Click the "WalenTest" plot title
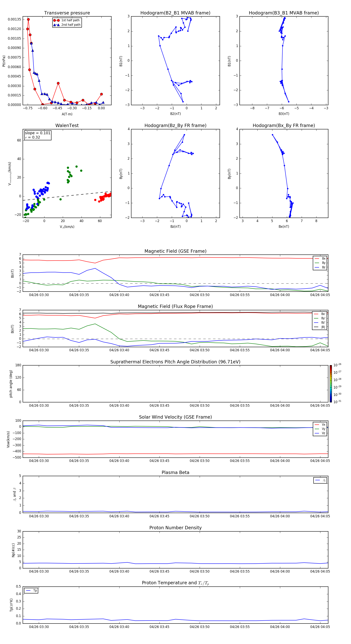 (x=67, y=125)
